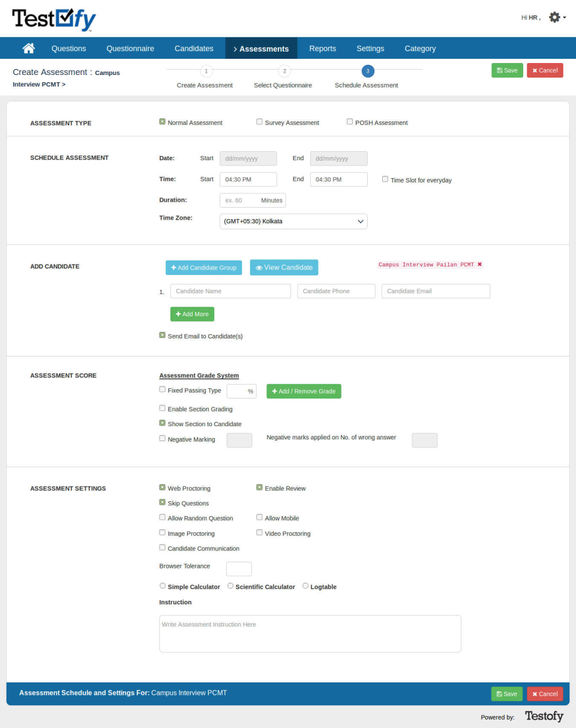Open the end time picker field

[338, 179]
